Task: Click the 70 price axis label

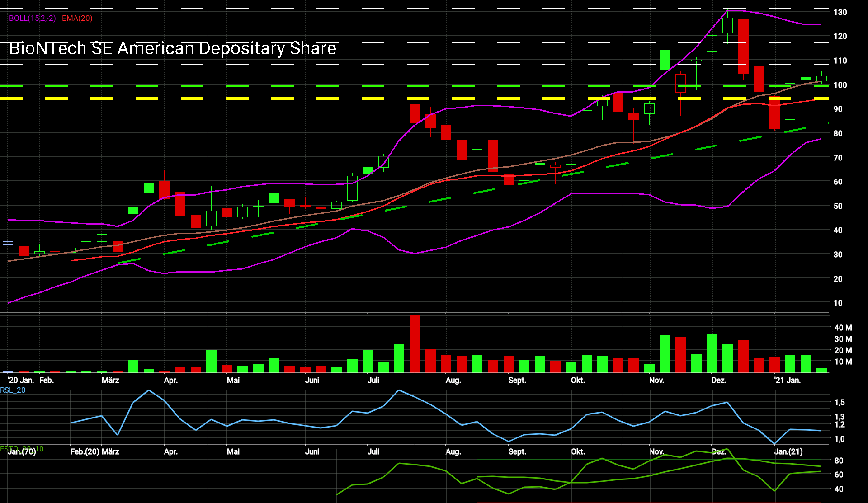Action: tap(838, 158)
